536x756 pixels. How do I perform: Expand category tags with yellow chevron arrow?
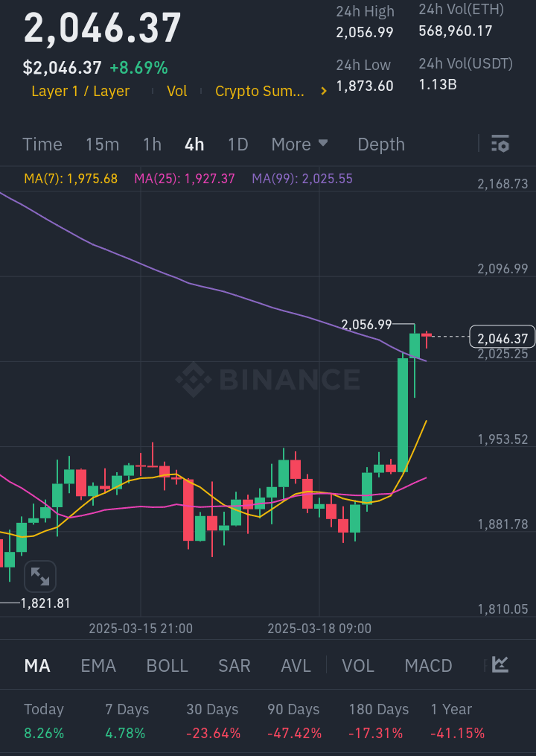coord(324,91)
